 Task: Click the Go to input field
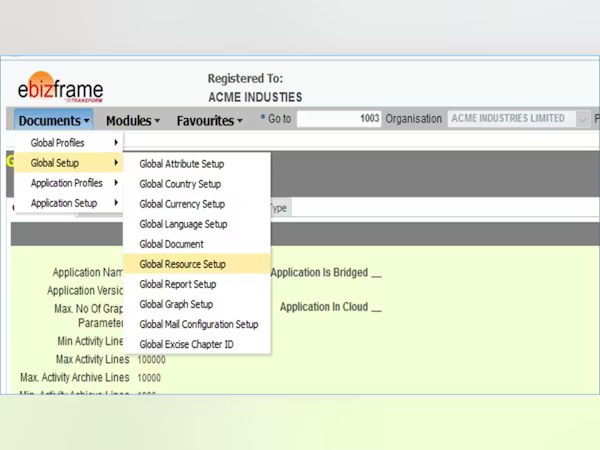tap(340, 119)
